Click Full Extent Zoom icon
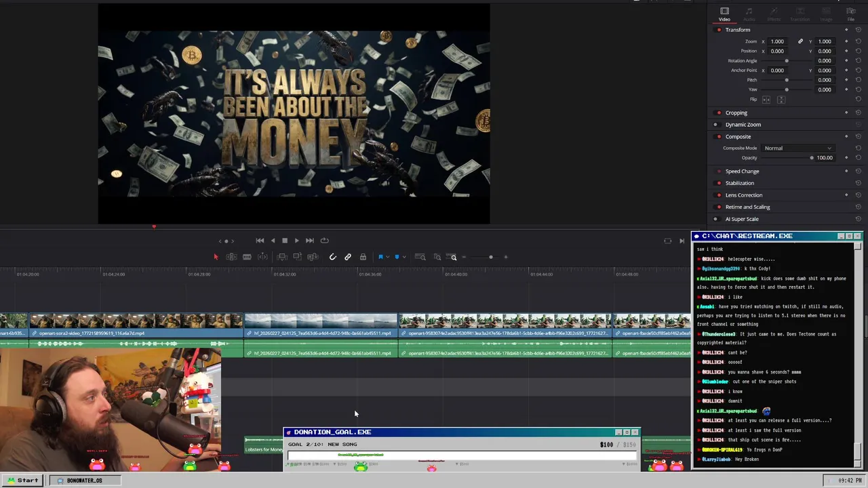868x488 pixels. [420, 257]
